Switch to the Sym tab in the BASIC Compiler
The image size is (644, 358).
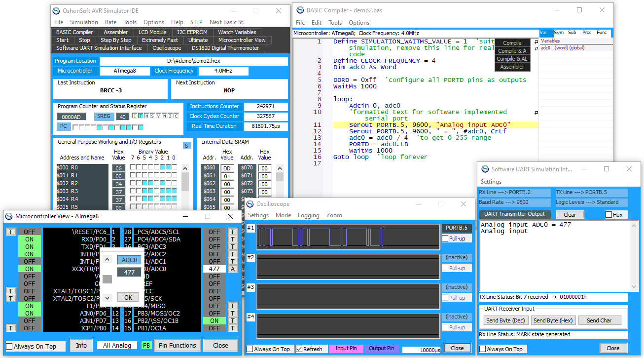[x=559, y=33]
